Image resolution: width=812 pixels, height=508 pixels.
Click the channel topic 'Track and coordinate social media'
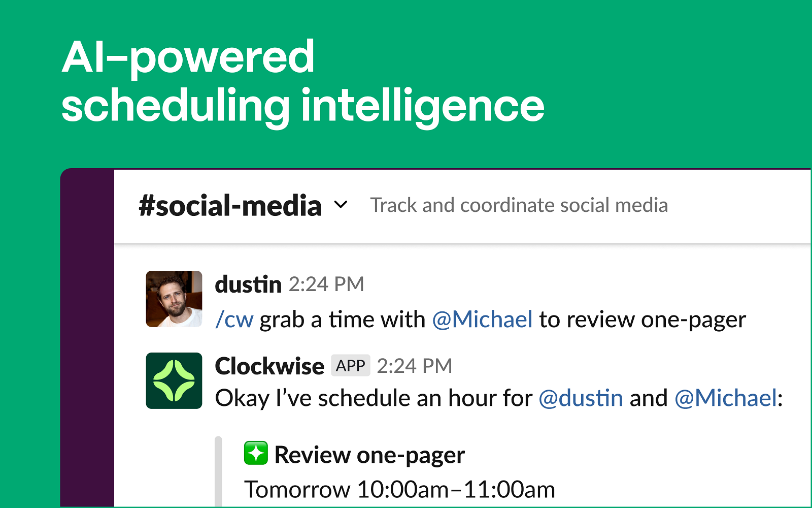519,205
